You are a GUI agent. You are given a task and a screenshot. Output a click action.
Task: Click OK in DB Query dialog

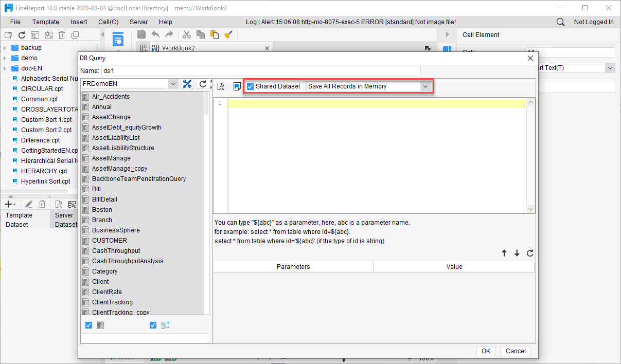pos(486,351)
